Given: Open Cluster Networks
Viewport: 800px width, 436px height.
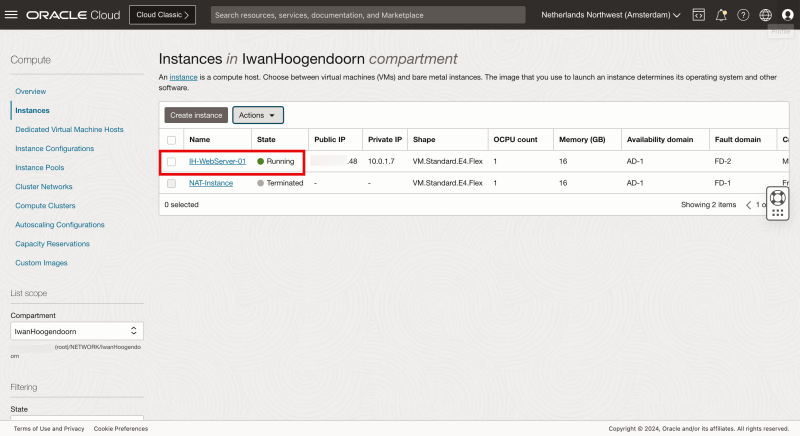Looking at the screenshot, I should [x=44, y=187].
